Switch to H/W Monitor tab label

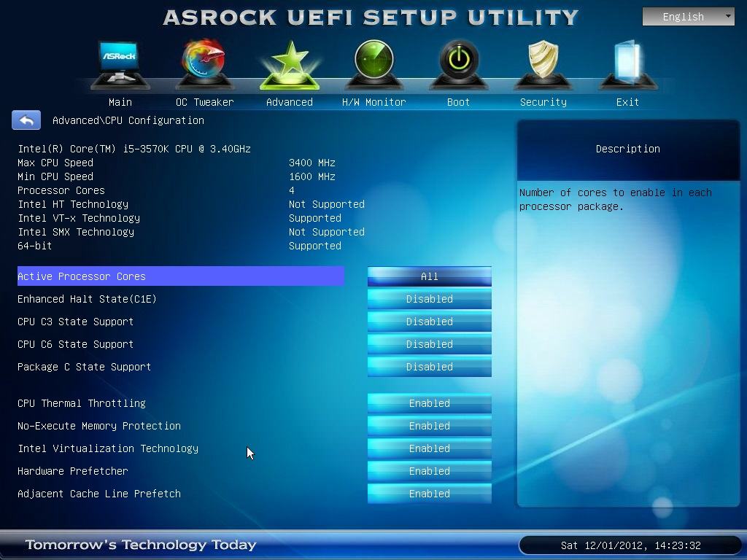pyautogui.click(x=374, y=102)
